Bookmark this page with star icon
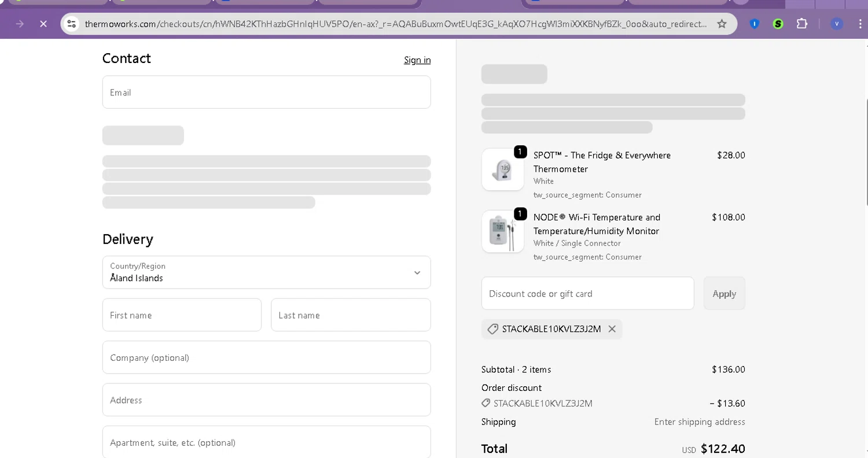Image resolution: width=868 pixels, height=458 pixels. [722, 24]
